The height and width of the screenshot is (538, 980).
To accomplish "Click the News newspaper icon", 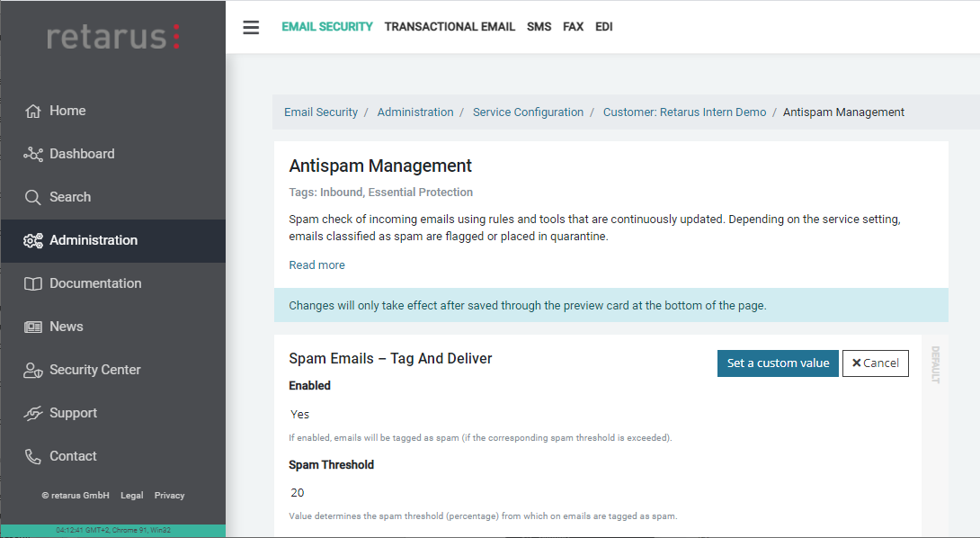I will [x=33, y=327].
